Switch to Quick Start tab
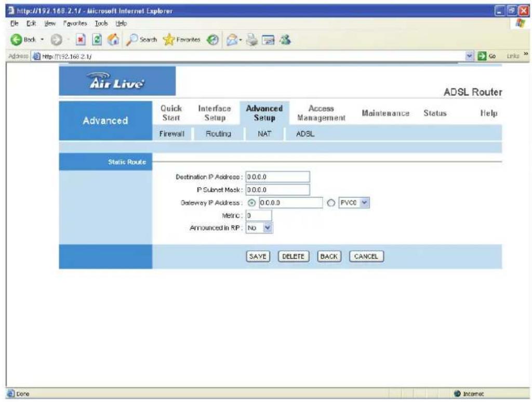 [x=171, y=113]
